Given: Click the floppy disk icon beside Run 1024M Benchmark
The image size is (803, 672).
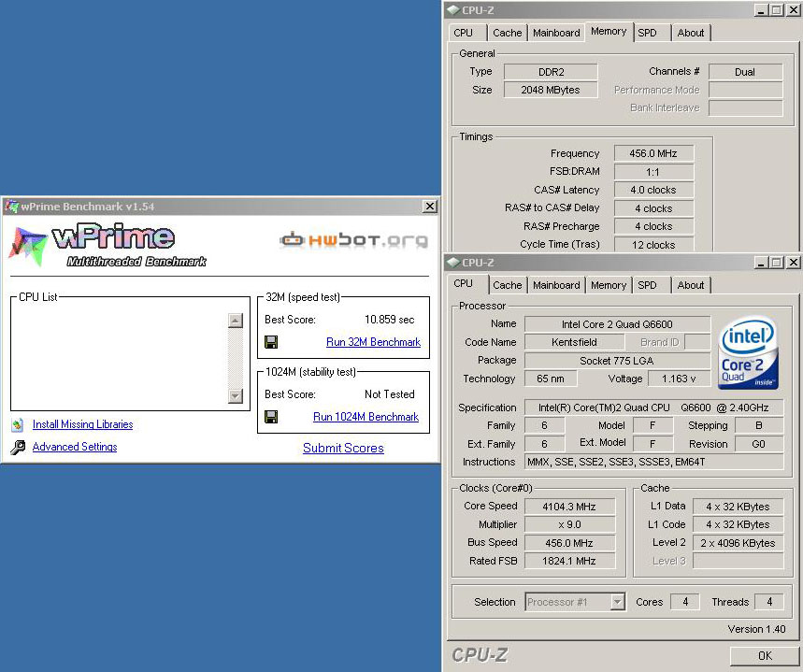Looking at the screenshot, I should point(271,417).
